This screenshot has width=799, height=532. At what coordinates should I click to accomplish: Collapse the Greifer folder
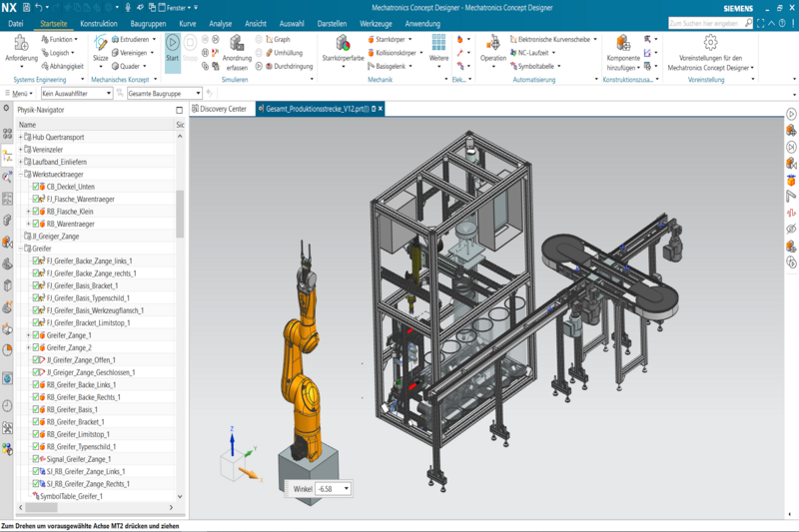[21, 249]
